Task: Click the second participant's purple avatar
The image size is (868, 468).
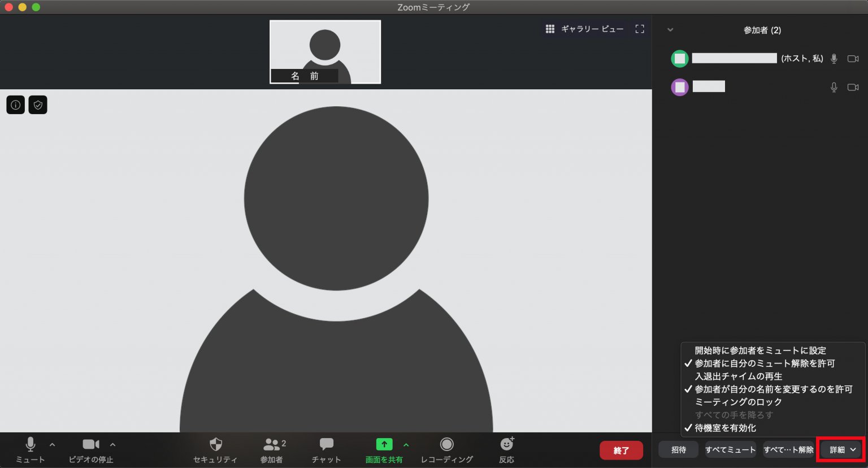Action: 680,87
